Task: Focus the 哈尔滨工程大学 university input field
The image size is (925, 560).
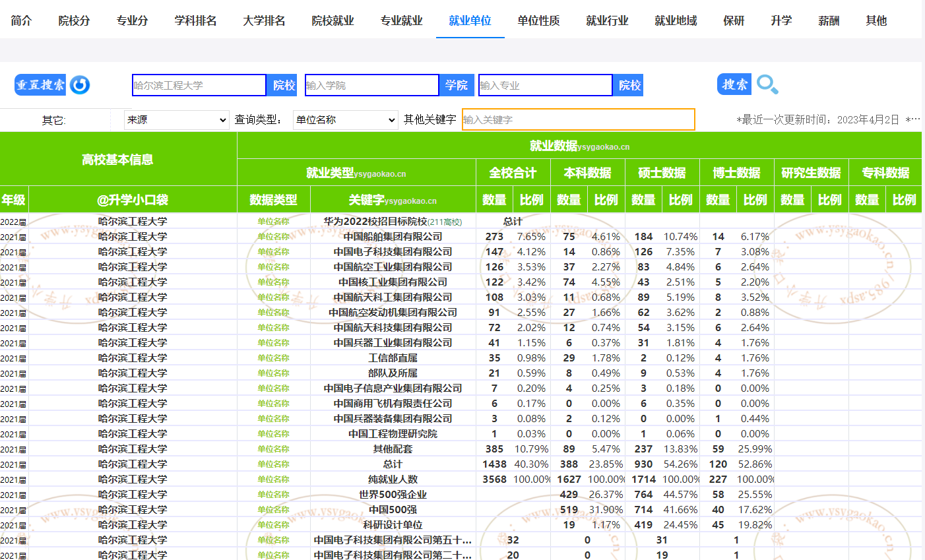Action: click(x=199, y=85)
